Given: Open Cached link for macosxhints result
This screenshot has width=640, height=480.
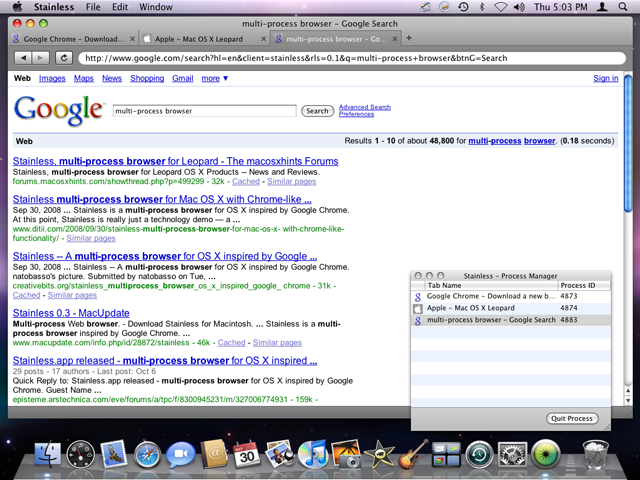Looking at the screenshot, I should click(246, 181).
